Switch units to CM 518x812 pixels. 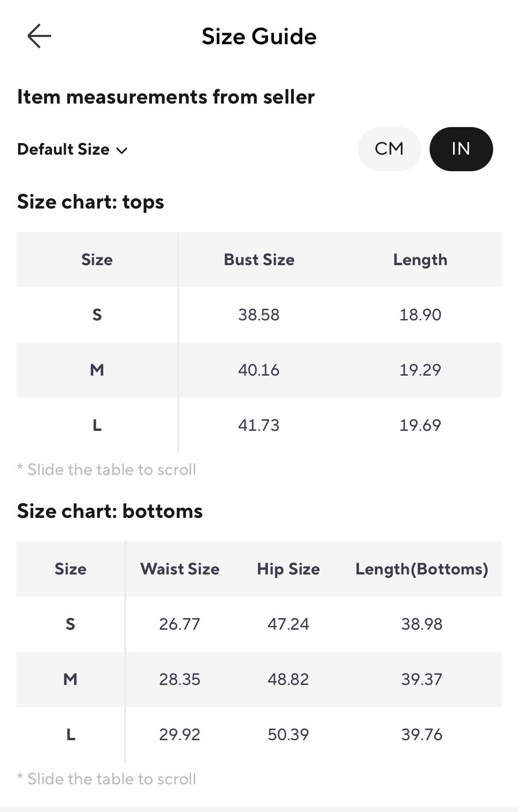tap(389, 149)
